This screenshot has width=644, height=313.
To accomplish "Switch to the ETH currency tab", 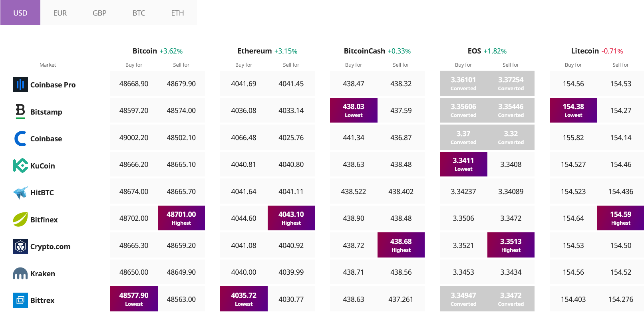I will pyautogui.click(x=178, y=13).
